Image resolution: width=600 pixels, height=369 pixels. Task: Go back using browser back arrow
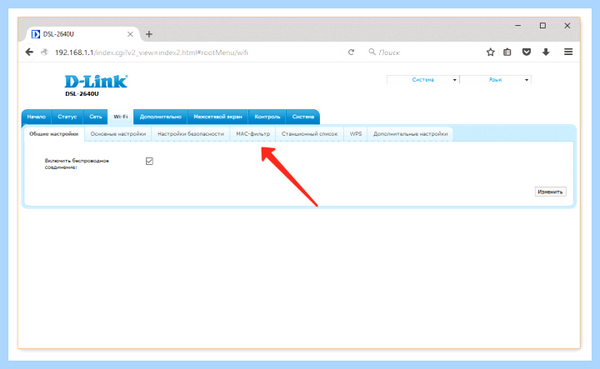29,52
